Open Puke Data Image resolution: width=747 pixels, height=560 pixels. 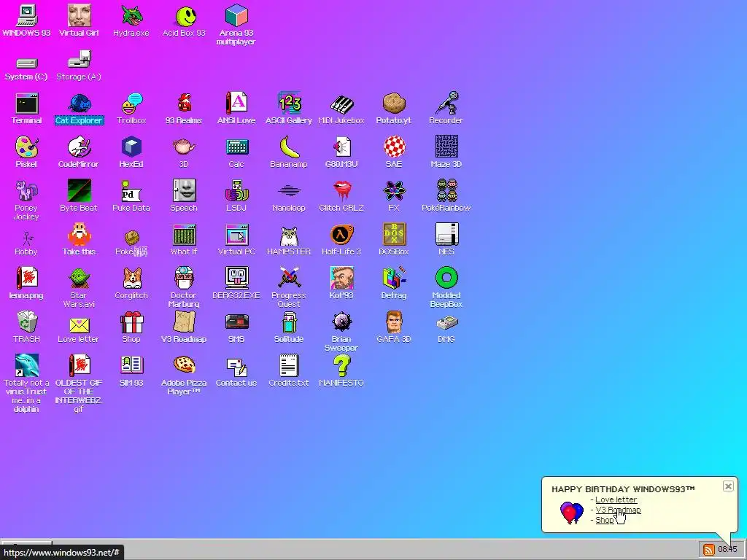[131, 192]
